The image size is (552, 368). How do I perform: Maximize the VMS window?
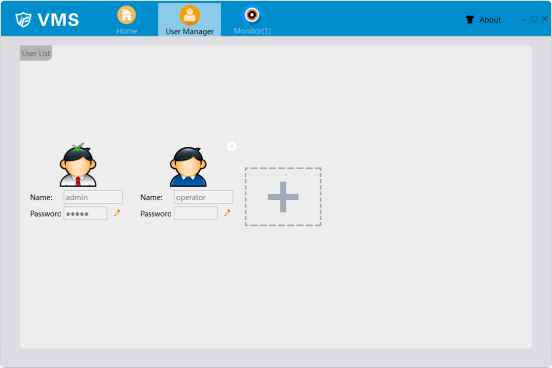coord(534,19)
